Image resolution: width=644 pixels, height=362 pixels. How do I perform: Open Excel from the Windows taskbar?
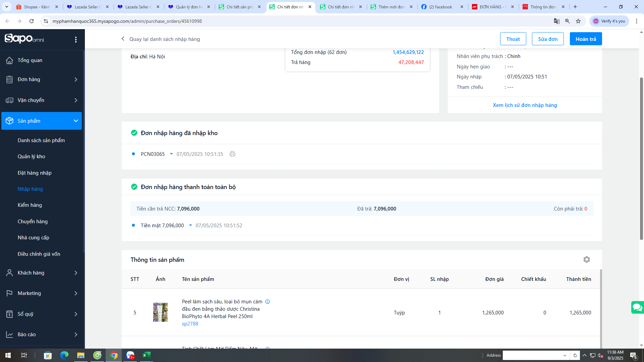pyautogui.click(x=147, y=355)
